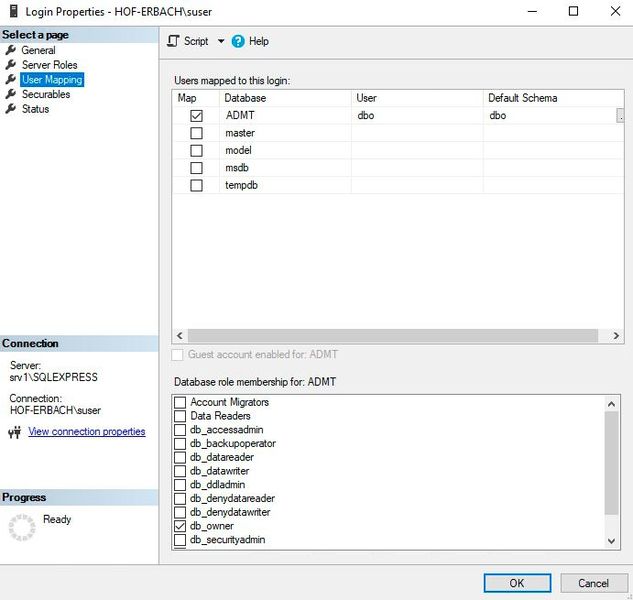Open the Securables page

[46, 94]
